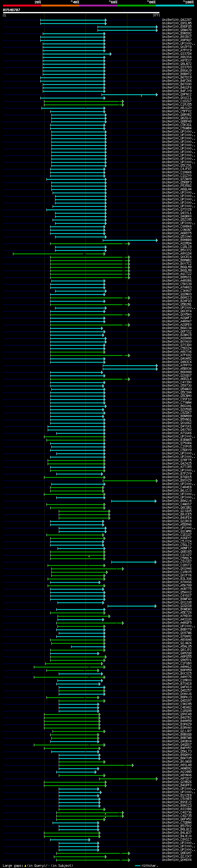The image size is (197, 868).
Task: Select hit label UniRef100_A7PP70
Action: [177, 365]
